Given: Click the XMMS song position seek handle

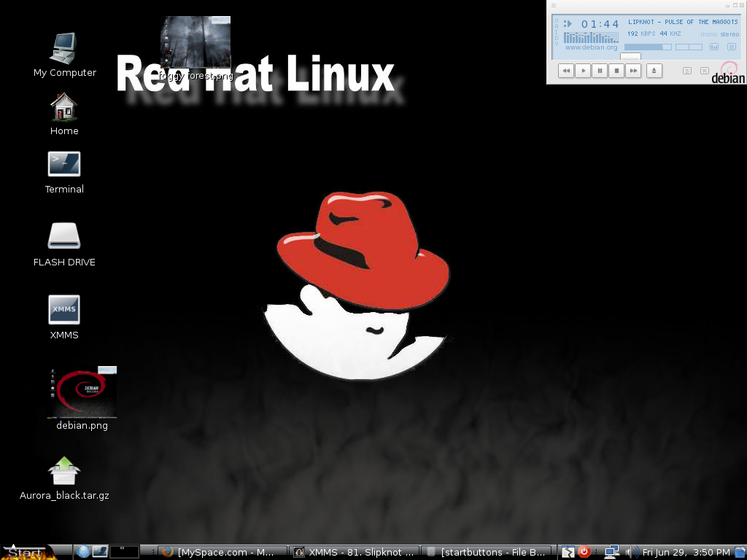Looking at the screenshot, I should point(630,56).
